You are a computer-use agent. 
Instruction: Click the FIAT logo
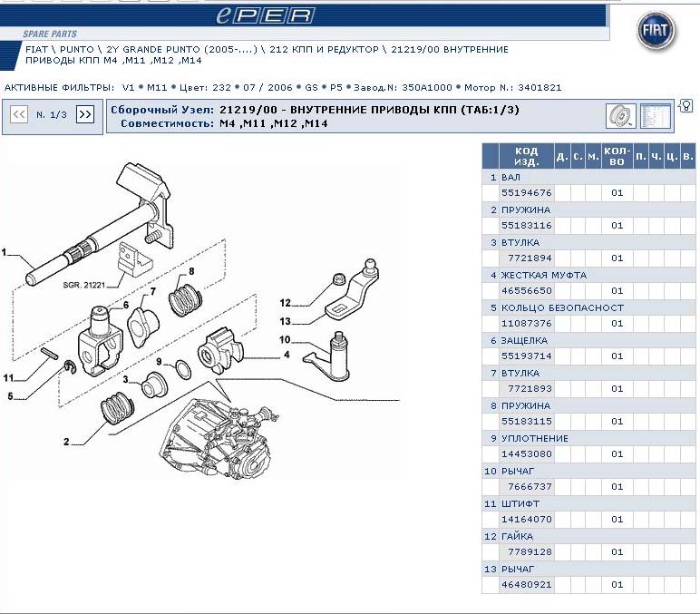pyautogui.click(x=655, y=32)
